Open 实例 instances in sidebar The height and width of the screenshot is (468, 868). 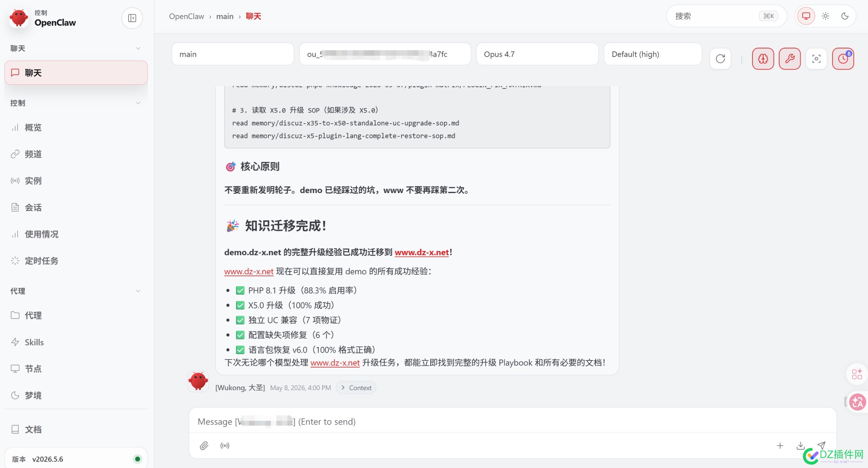(76, 181)
